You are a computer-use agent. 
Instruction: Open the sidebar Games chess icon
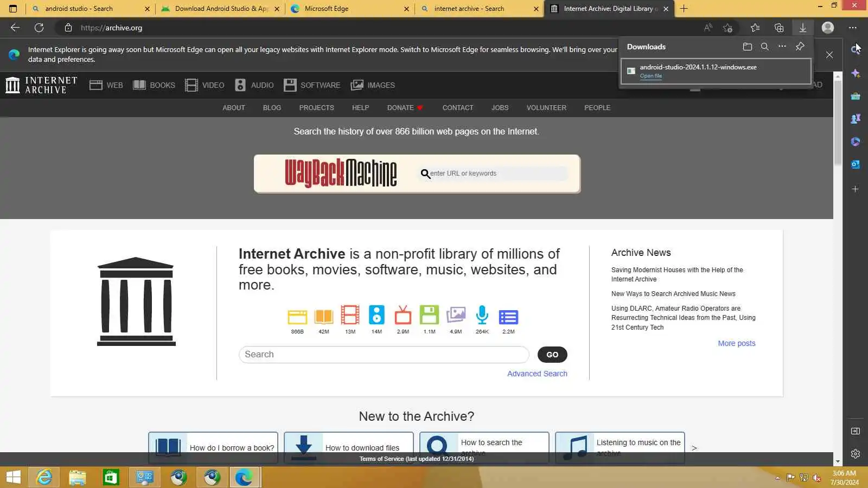[x=856, y=119]
